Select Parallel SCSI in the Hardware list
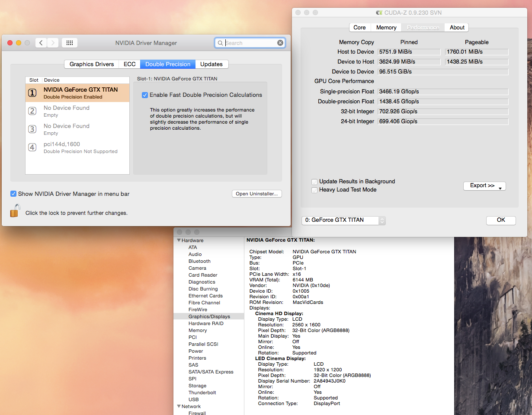 (x=203, y=344)
